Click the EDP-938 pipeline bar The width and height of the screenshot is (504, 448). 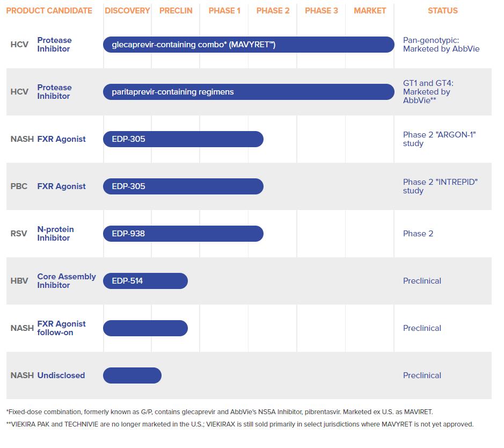183,234
